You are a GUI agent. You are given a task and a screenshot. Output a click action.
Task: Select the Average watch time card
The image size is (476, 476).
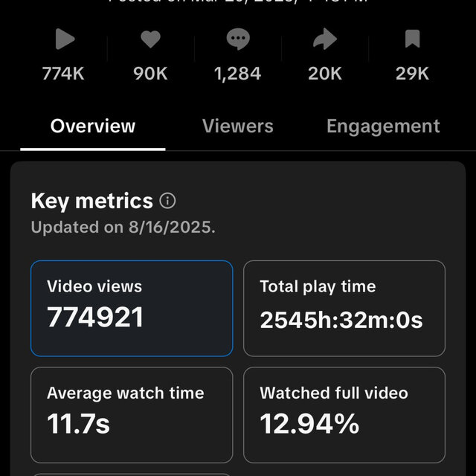click(132, 415)
